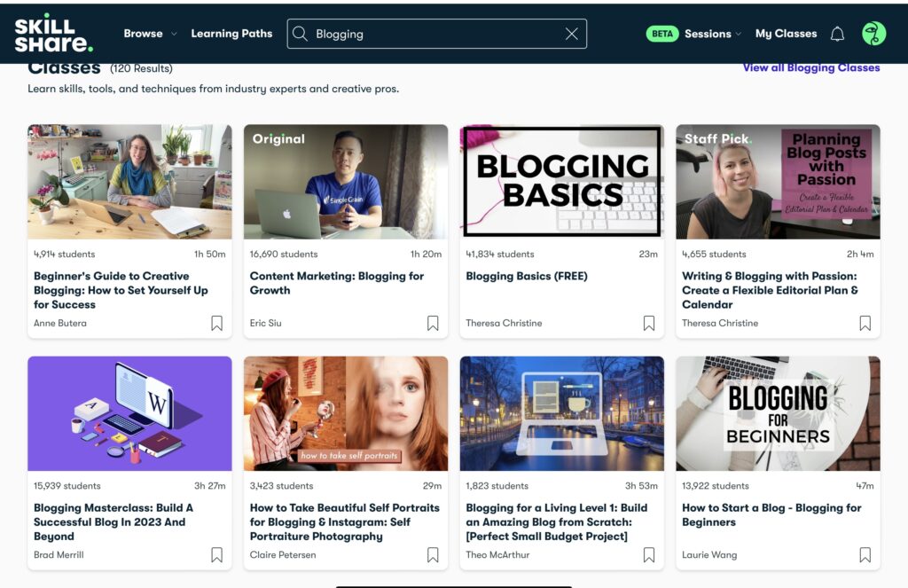This screenshot has width=908, height=588.
Task: Bookmark Laurie Wang's How to Start a Blog
Action: click(865, 555)
